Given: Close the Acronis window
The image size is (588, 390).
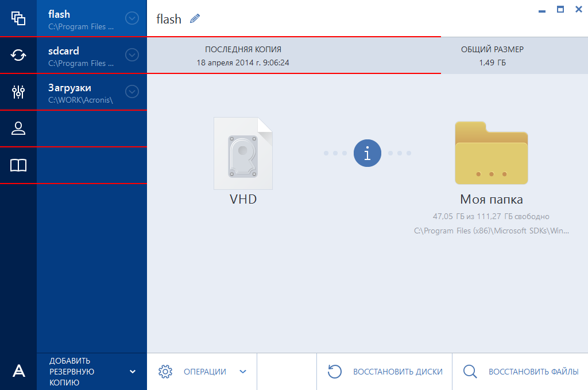Looking at the screenshot, I should (x=579, y=9).
